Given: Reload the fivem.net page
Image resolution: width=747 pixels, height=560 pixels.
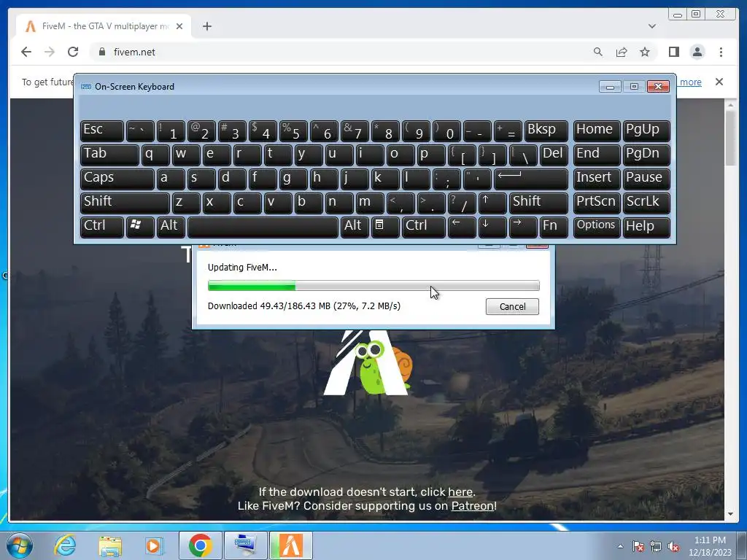Looking at the screenshot, I should pos(73,52).
